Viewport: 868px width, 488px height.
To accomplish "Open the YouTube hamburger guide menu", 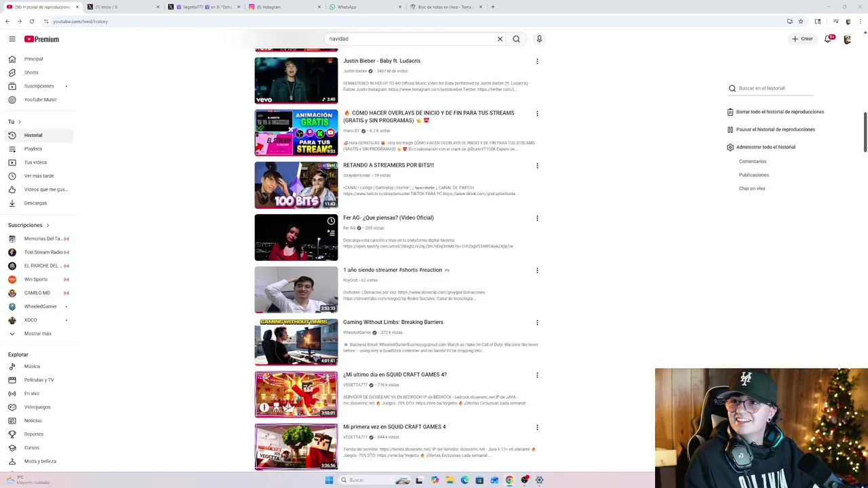I will point(12,39).
